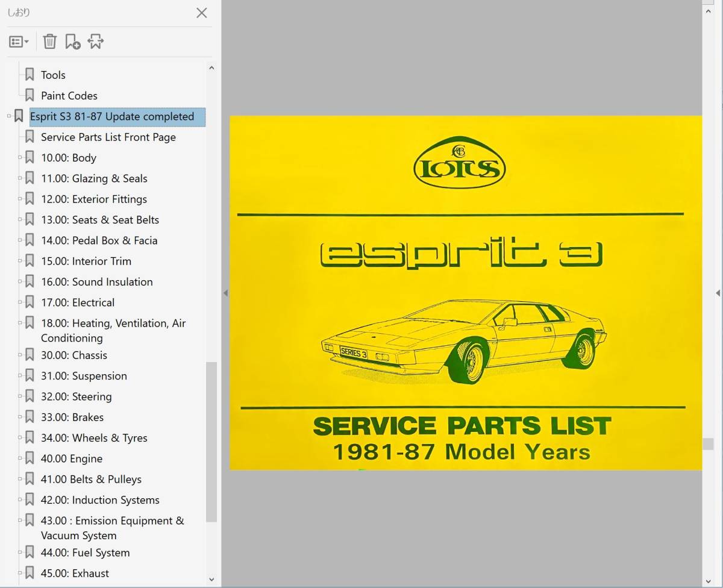The width and height of the screenshot is (723, 588).
Task: Expand 13.00: Seats & Seat Belts bookmark
Action: [20, 220]
